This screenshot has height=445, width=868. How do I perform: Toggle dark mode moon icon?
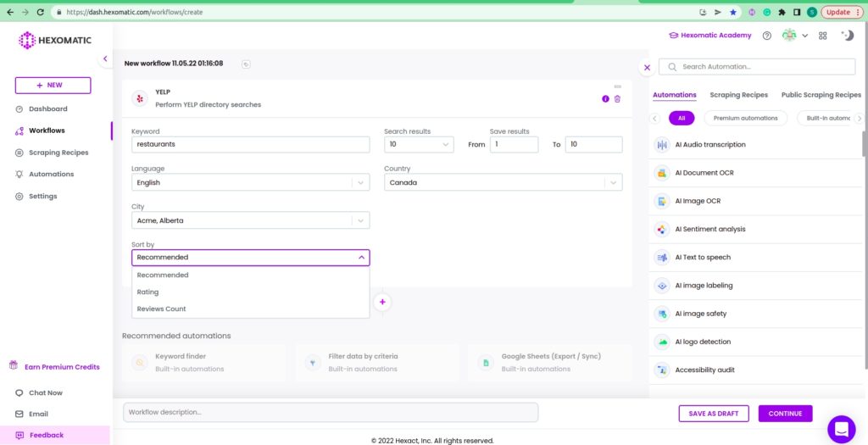pos(848,35)
